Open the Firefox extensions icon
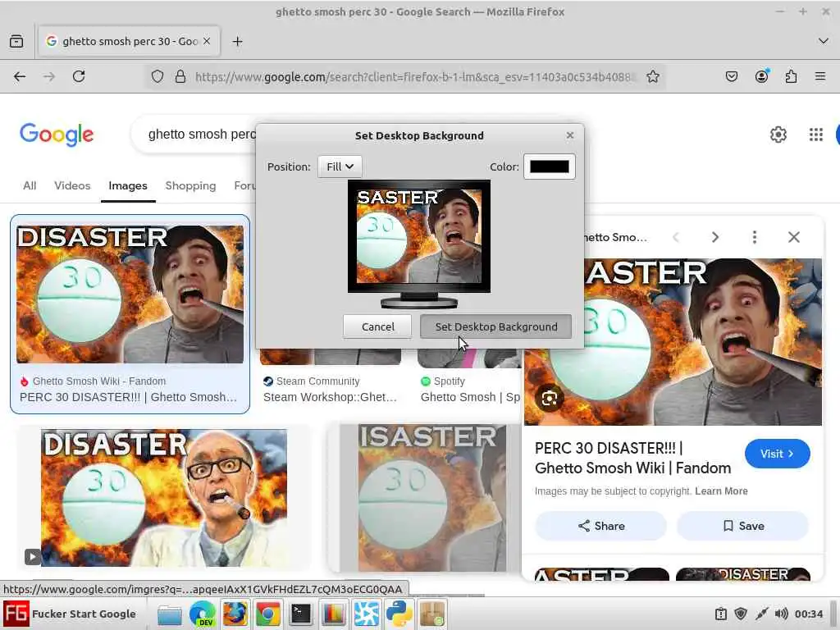The height and width of the screenshot is (630, 840). tap(791, 76)
